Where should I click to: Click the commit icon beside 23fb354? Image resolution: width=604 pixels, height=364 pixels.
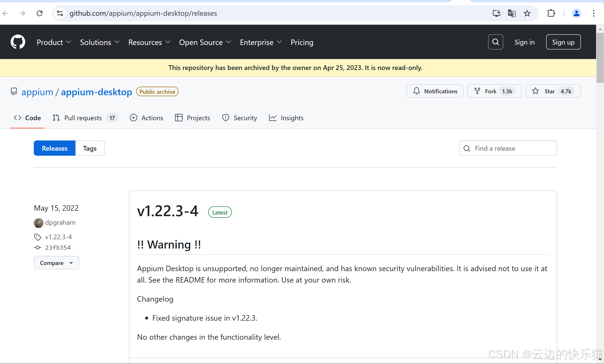(38, 248)
